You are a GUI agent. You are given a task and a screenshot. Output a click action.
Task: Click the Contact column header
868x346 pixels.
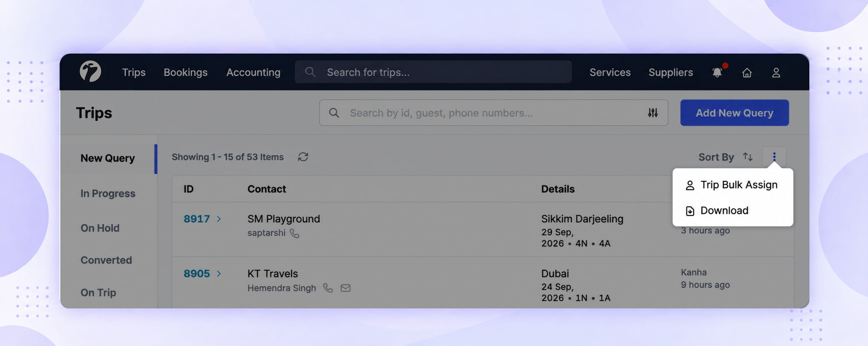coord(267,189)
